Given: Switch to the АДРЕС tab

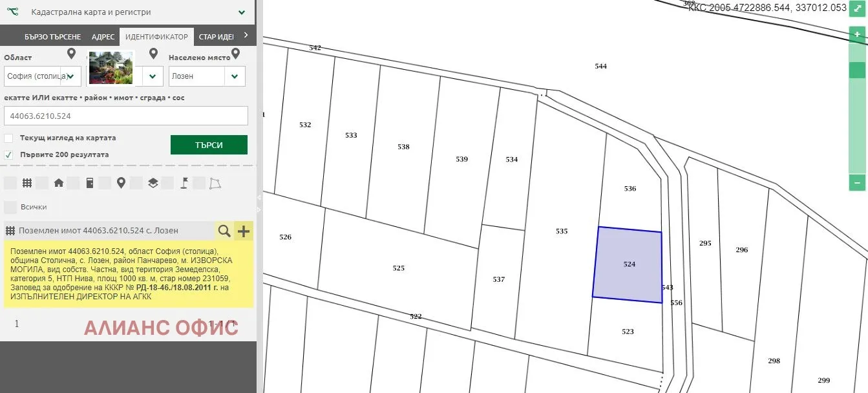Looking at the screenshot, I should click(103, 36).
